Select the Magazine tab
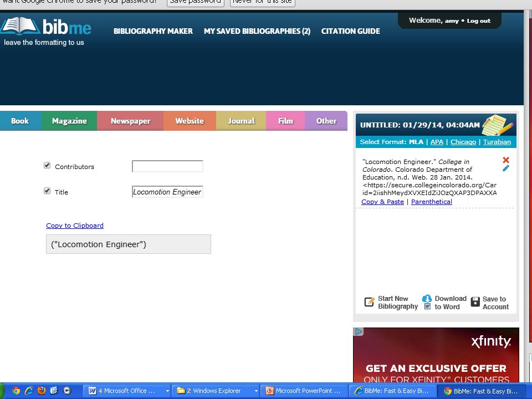 (x=69, y=121)
